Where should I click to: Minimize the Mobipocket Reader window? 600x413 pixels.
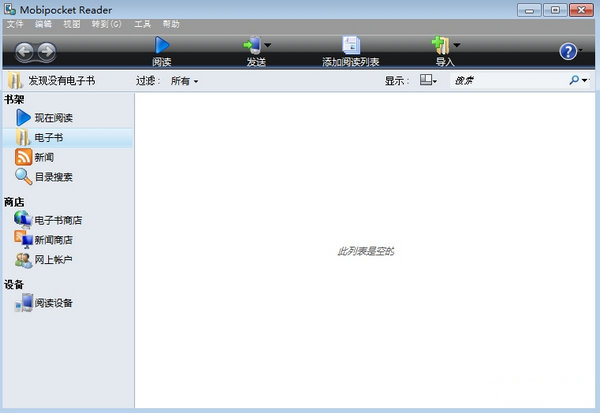coord(529,10)
